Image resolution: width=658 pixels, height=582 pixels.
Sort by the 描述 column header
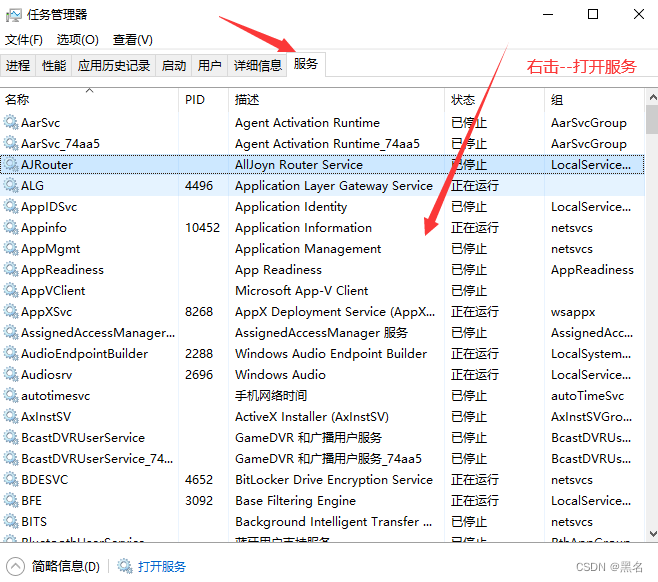coord(336,99)
